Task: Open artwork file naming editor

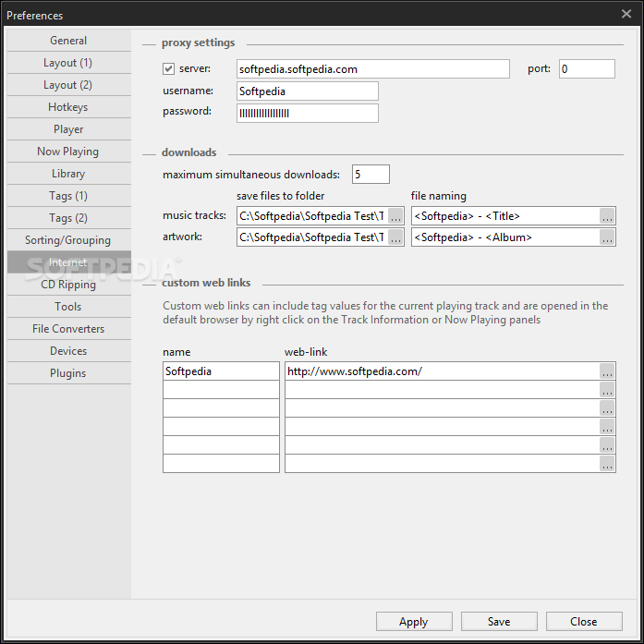Action: (607, 237)
